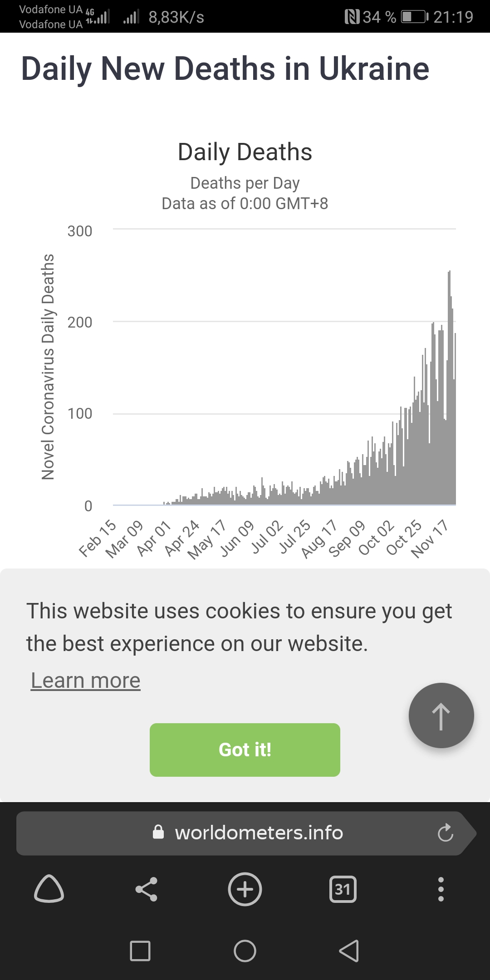Image resolution: width=490 pixels, height=980 pixels.
Task: Tap the NFC status bar icon
Action: point(352,17)
